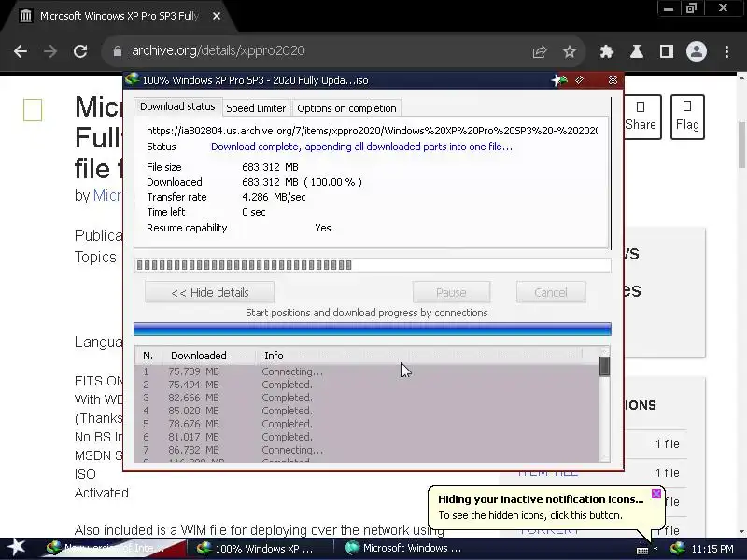Open the uploader link after 'by'
The height and width of the screenshot is (560, 747).
[x=107, y=195]
